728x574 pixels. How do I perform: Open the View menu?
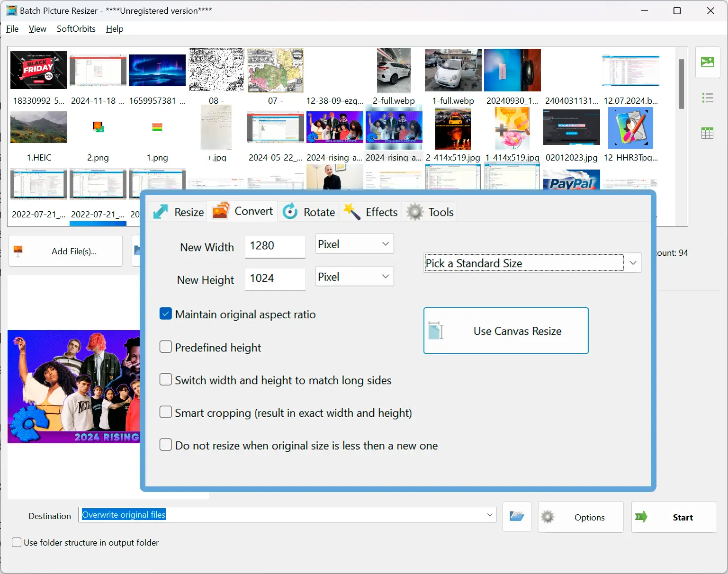(37, 29)
